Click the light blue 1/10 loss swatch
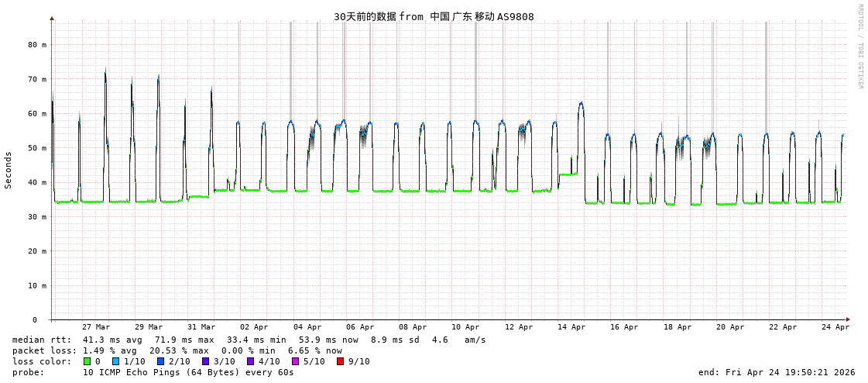 (115, 361)
